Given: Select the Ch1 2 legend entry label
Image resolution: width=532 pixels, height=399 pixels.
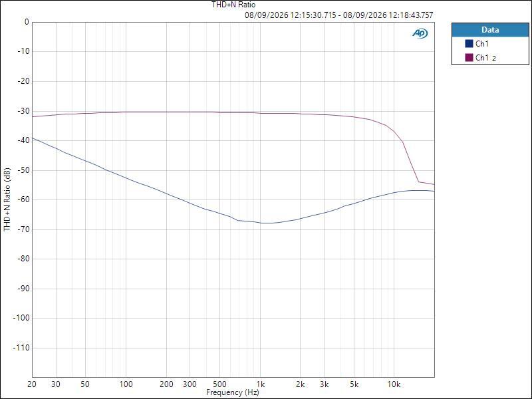Looking at the screenshot, I should coord(485,58).
